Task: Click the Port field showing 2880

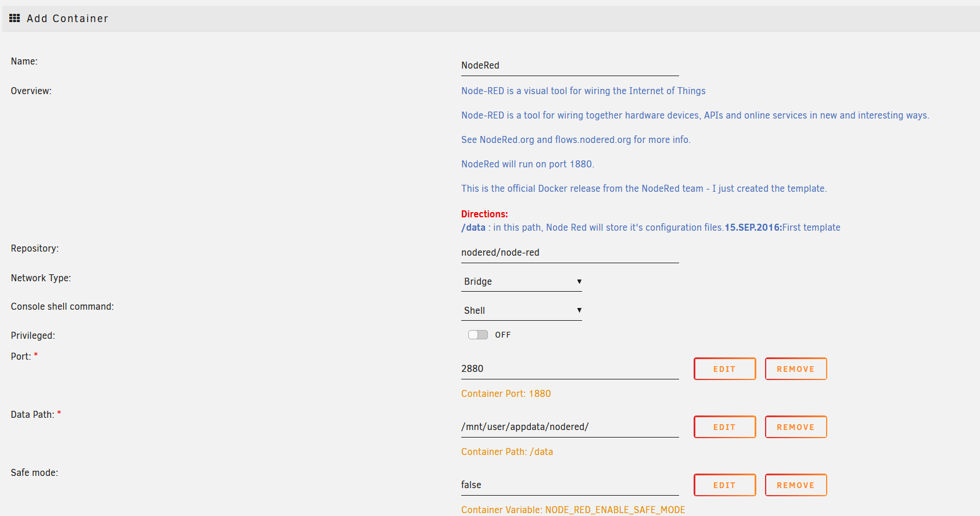Action: 570,368
